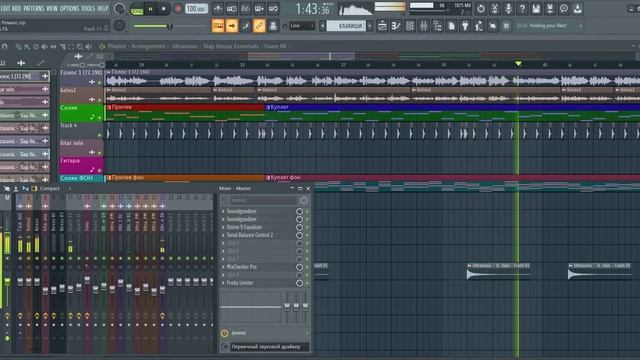Open the Mixer audio output driver selector

point(269,347)
